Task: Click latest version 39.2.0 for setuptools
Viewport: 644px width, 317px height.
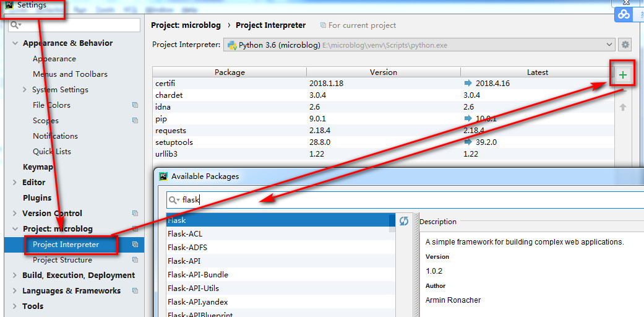Action: click(x=487, y=142)
